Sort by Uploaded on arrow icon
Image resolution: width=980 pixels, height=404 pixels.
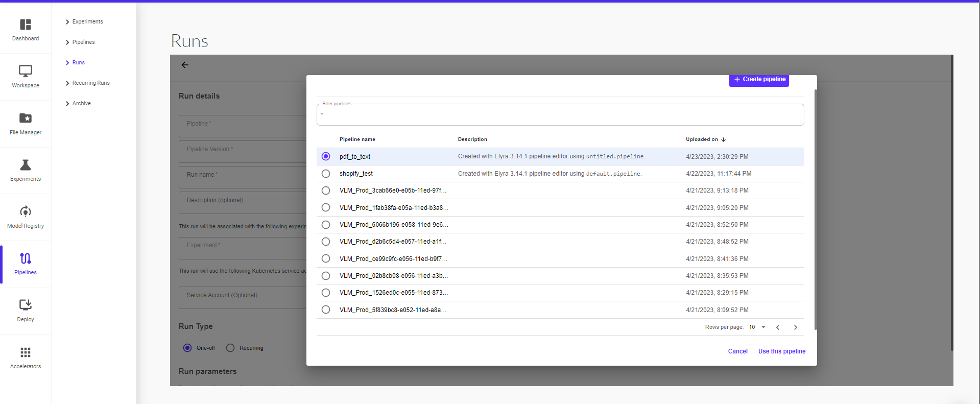[723, 139]
